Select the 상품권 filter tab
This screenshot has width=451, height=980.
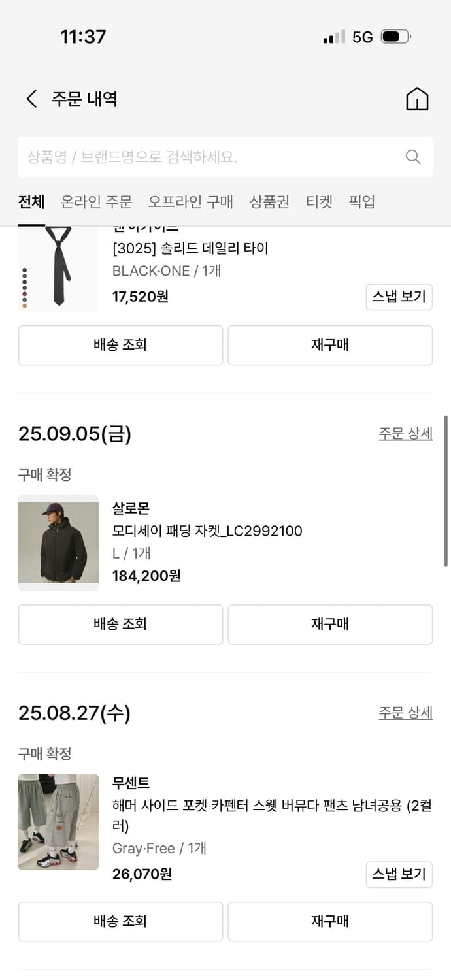[x=271, y=203]
